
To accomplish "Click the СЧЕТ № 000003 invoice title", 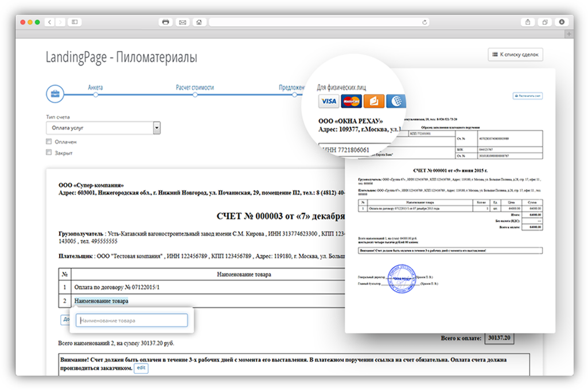I will click(281, 216).
